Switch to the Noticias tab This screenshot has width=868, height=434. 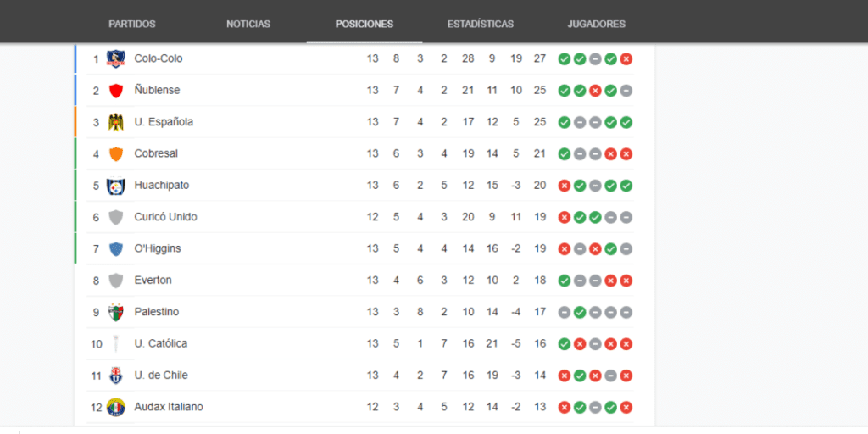coord(248,24)
